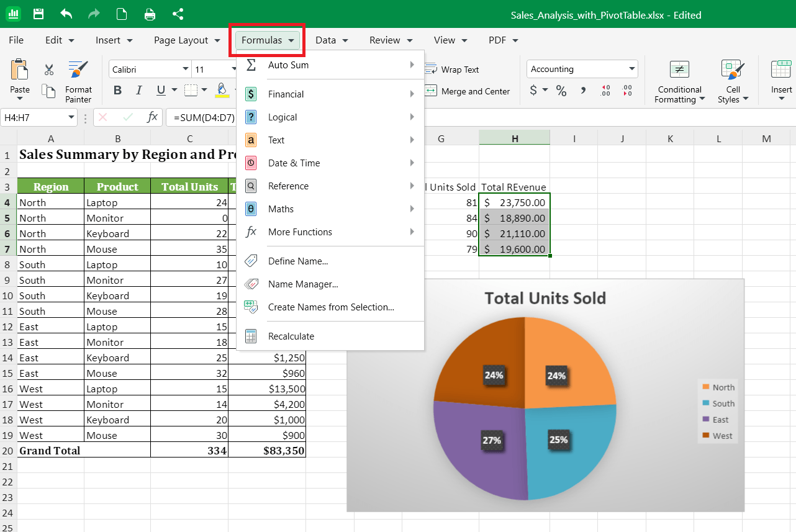Open the File menu

16,40
